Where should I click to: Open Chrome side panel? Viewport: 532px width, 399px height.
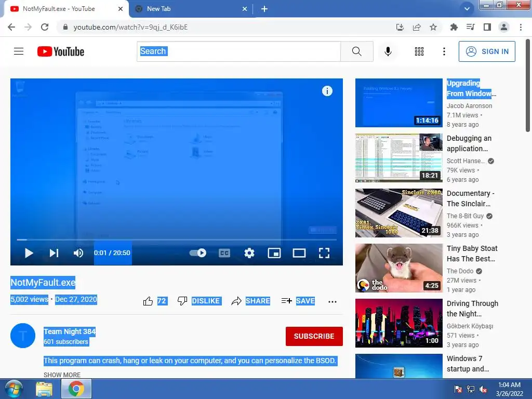pyautogui.click(x=487, y=27)
